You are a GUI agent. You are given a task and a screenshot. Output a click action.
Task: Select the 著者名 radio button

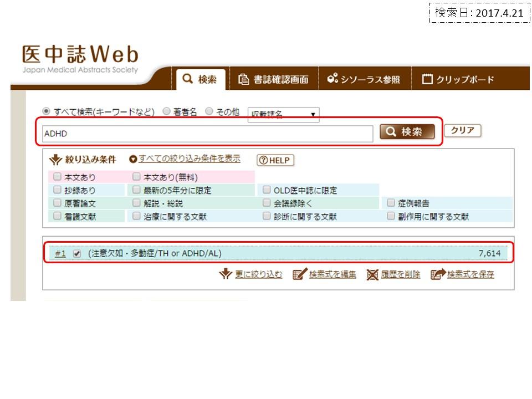click(166, 111)
